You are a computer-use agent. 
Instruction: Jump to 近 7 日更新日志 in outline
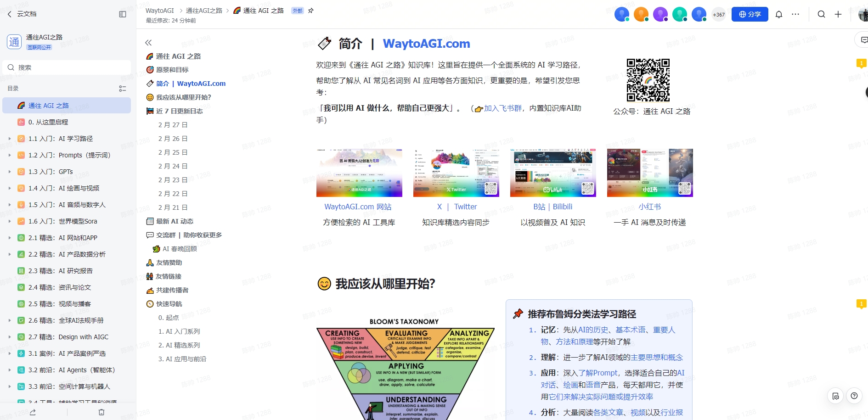pos(179,111)
